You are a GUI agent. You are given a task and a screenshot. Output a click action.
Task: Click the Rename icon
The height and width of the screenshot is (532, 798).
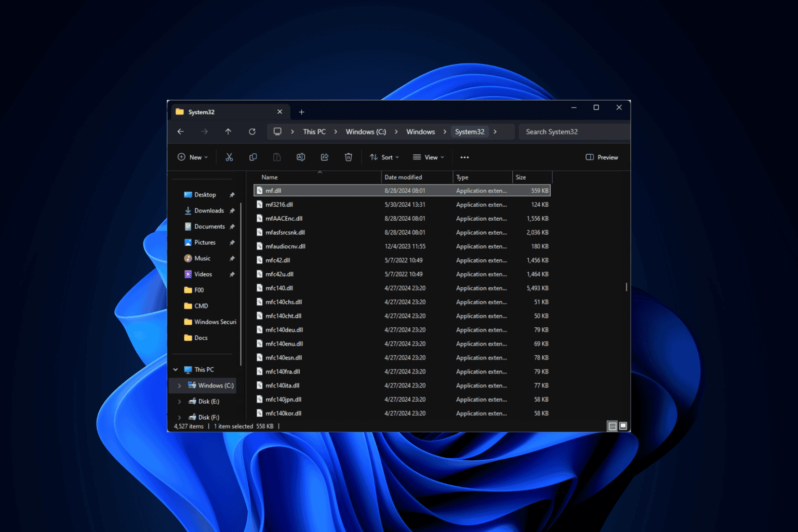coord(301,157)
